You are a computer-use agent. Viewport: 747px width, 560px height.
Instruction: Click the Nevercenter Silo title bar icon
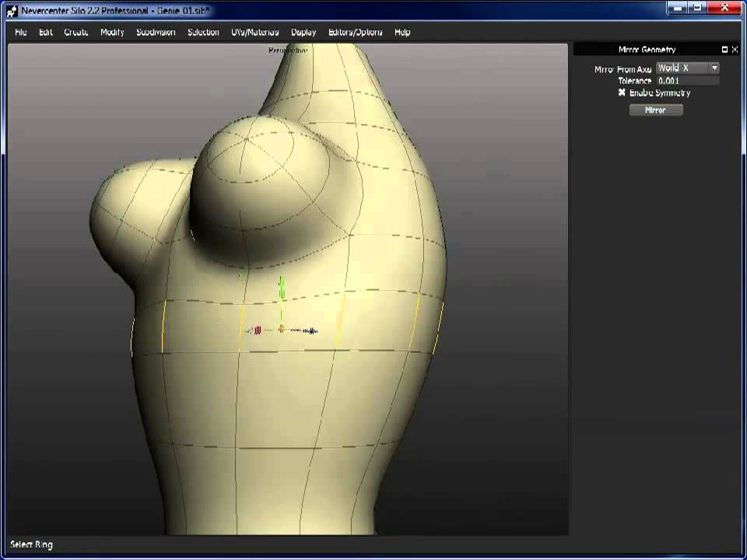12,10
